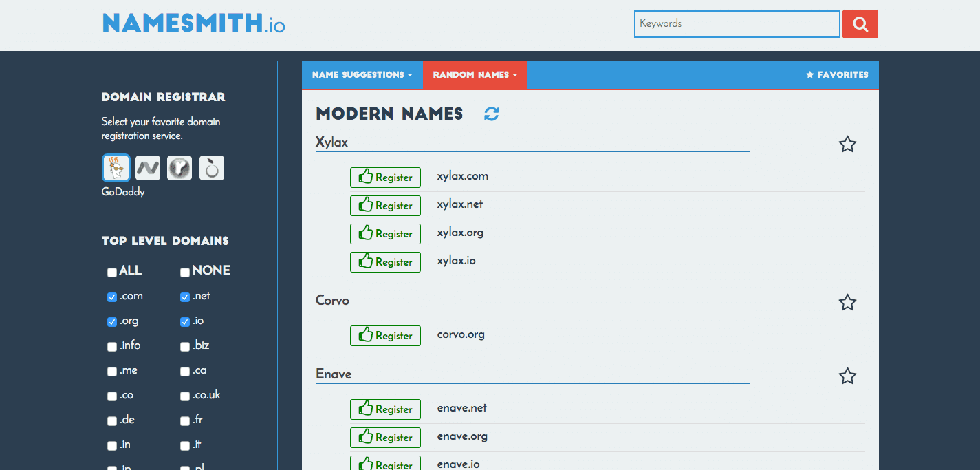Tick the .fr checkbox

[x=185, y=421]
